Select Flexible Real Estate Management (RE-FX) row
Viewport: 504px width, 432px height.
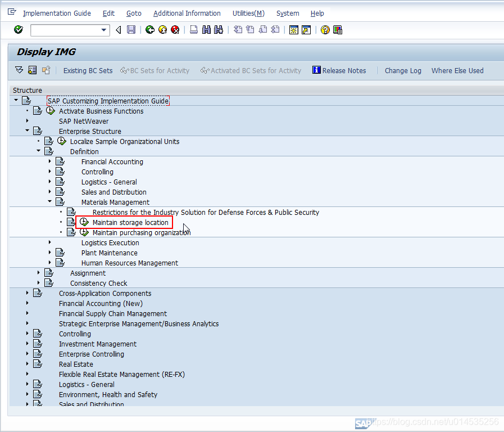(x=122, y=374)
